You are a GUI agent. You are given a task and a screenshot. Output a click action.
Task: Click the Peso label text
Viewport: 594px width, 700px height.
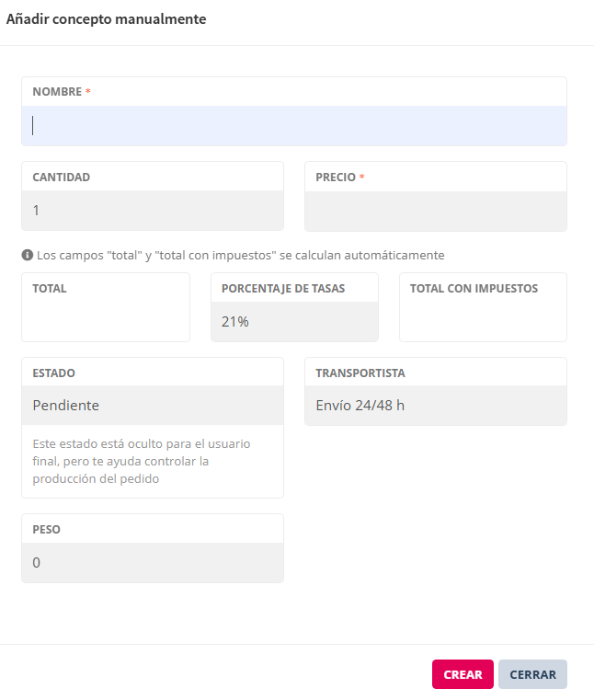tap(46, 530)
